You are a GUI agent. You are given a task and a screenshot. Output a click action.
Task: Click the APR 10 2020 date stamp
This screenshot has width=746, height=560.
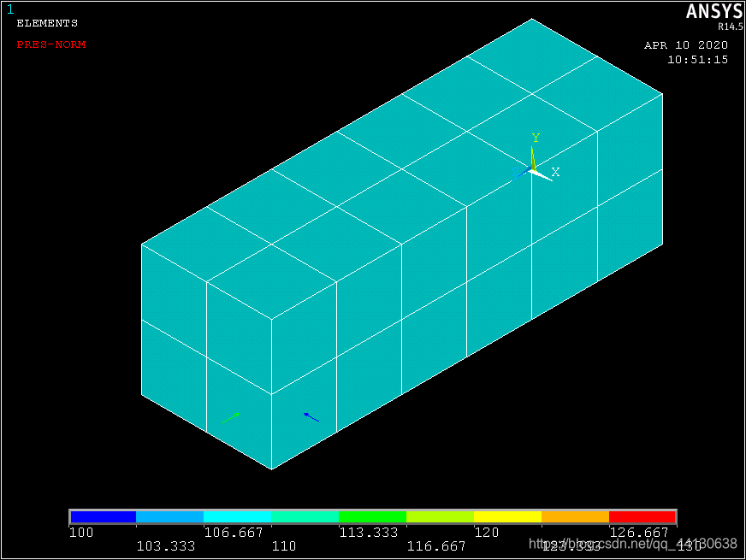pyautogui.click(x=685, y=45)
